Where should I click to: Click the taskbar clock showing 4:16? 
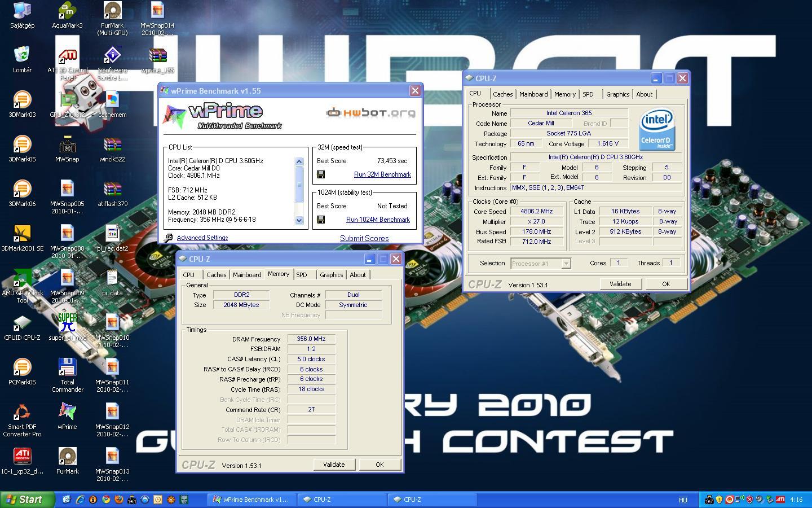796,500
